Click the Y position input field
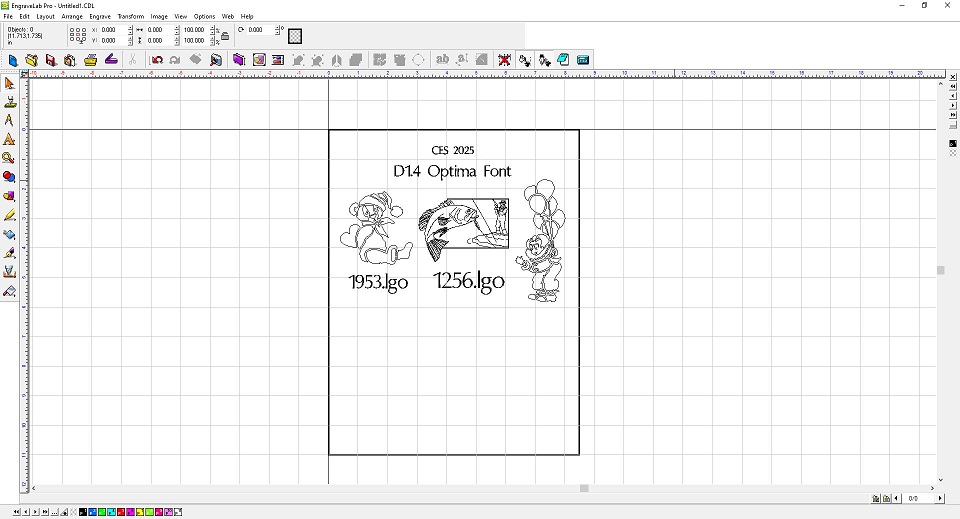The width and height of the screenshot is (960, 519). (x=113, y=40)
